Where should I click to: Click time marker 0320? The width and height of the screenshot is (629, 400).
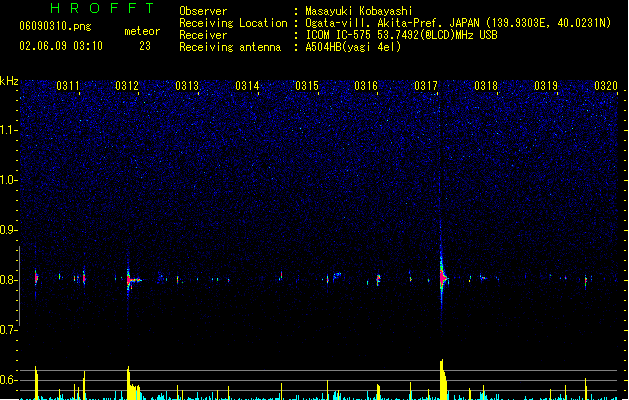pyautogui.click(x=606, y=86)
